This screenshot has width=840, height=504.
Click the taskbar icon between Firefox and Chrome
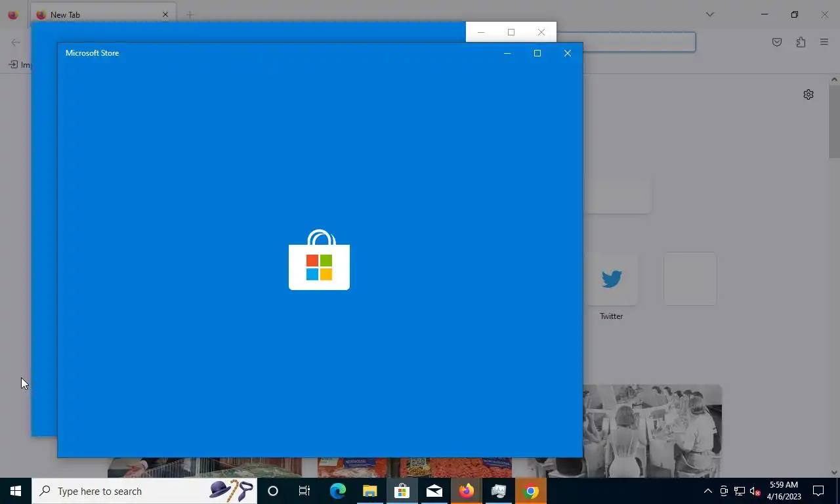coord(499,491)
